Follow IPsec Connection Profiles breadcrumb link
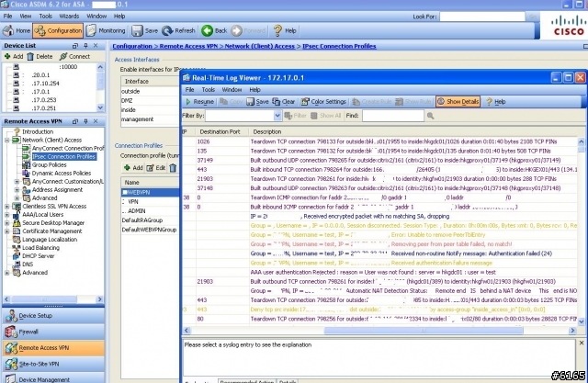Image resolution: width=588 pixels, height=383 pixels. (x=339, y=46)
